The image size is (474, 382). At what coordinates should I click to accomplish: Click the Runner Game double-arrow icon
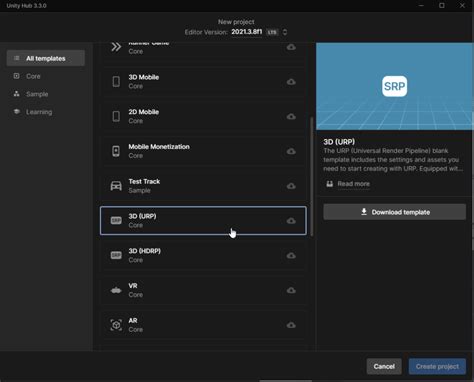pyautogui.click(x=116, y=47)
